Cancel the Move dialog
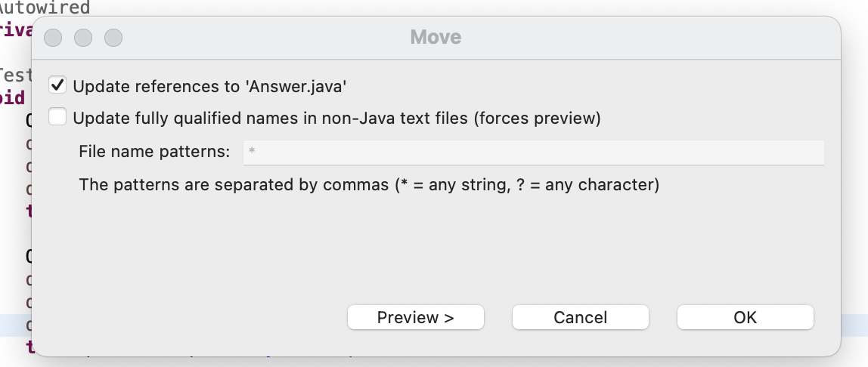The image size is (868, 367). pos(580,317)
